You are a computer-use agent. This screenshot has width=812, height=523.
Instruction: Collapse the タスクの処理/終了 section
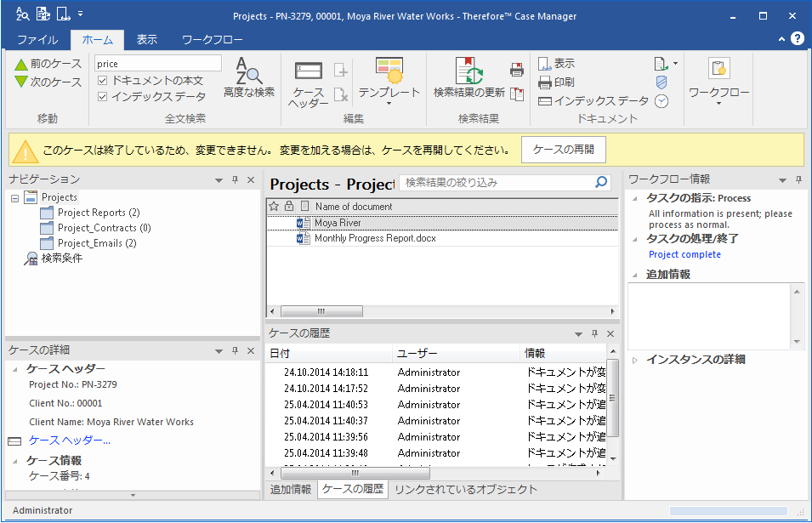point(635,239)
